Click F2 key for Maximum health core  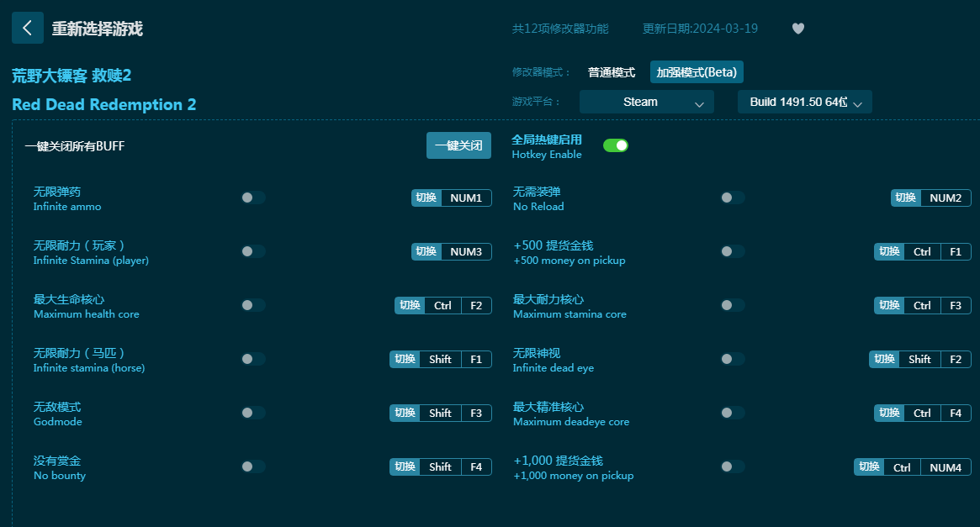pos(476,305)
